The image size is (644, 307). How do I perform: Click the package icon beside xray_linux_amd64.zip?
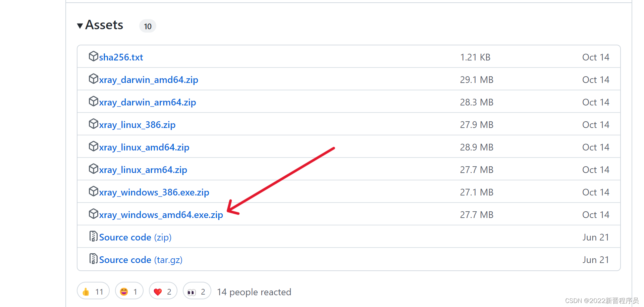click(x=94, y=146)
